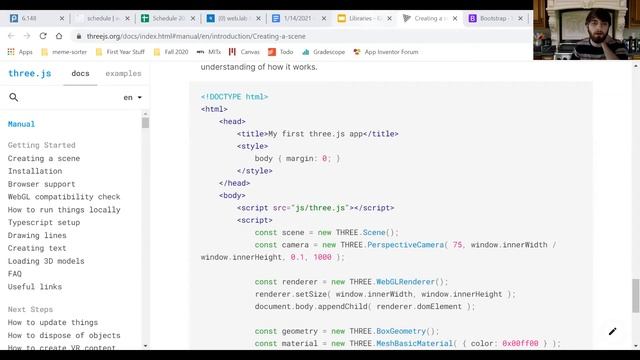Click the main page scroll up arrow

point(636,66)
